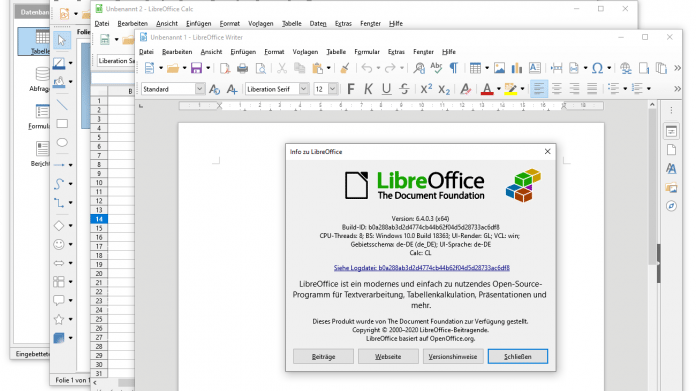Open Find and Replace icon in Writer
The image size is (696, 391).
419,68
